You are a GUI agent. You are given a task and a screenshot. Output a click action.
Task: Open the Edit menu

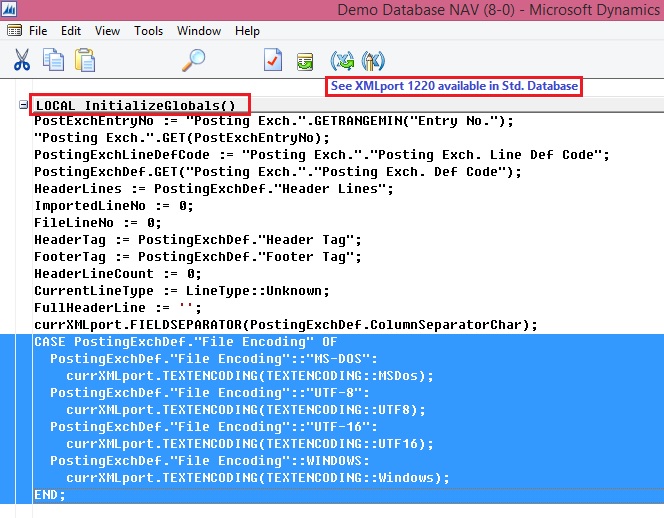click(71, 31)
